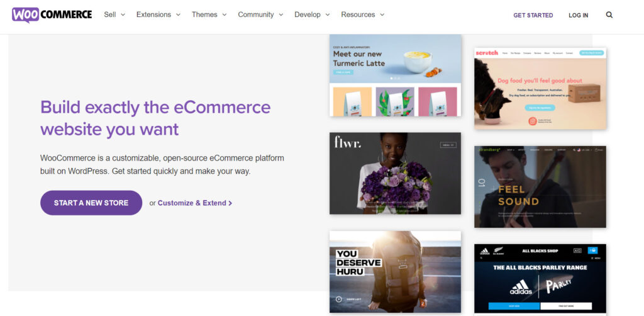Expand the chevron beside Sell

point(123,15)
